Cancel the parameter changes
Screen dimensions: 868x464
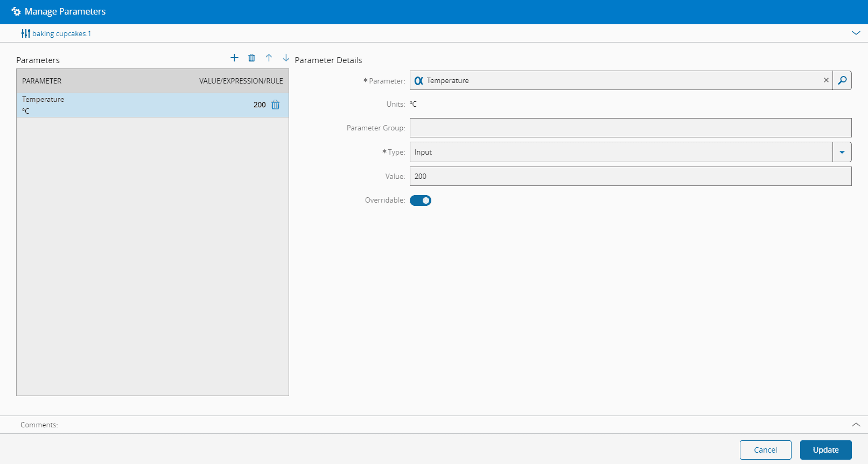pyautogui.click(x=765, y=450)
